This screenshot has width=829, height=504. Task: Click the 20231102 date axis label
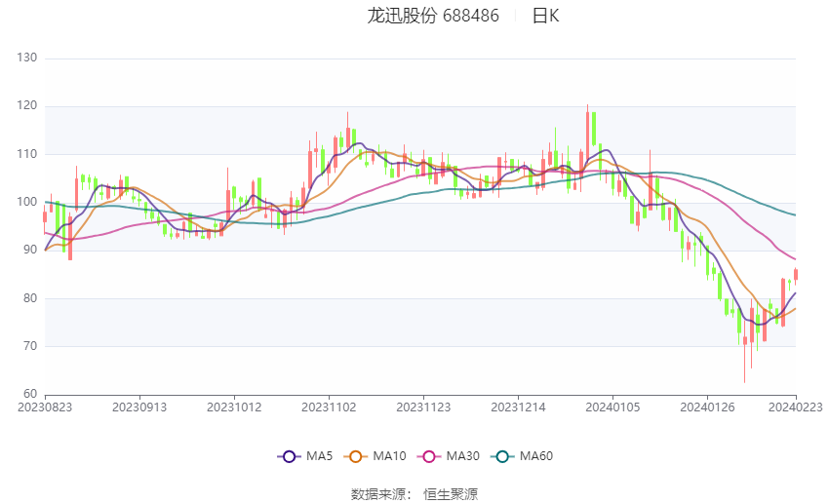[x=329, y=407]
